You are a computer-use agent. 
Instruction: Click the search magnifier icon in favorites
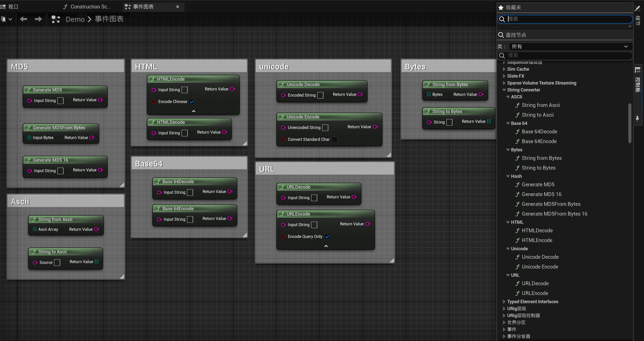click(x=502, y=19)
